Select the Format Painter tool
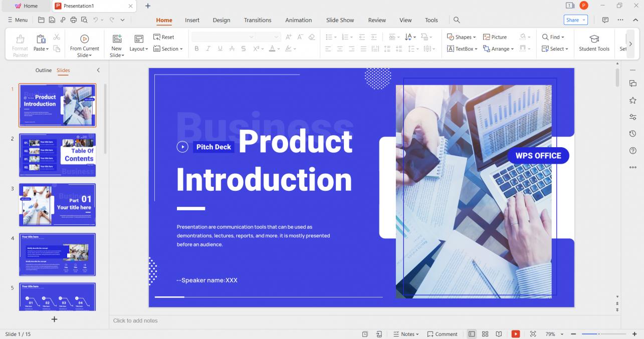This screenshot has height=339, width=644. [20, 43]
